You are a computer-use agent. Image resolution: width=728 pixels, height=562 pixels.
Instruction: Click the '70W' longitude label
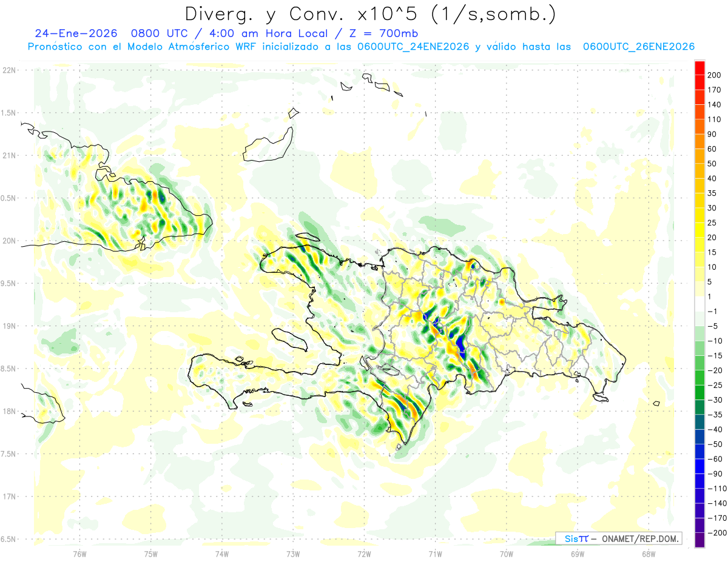coord(506,554)
